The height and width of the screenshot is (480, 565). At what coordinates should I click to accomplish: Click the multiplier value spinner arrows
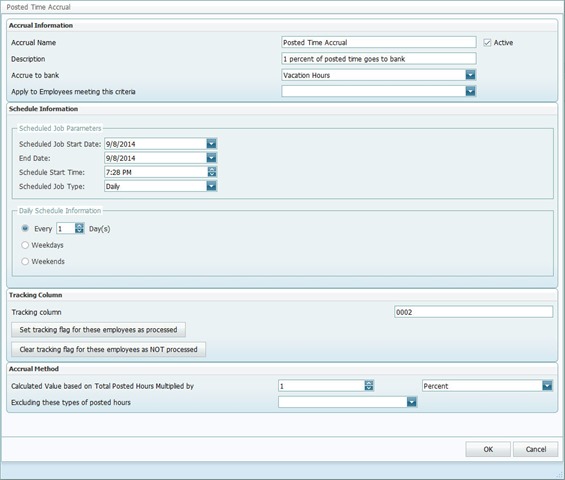369,386
